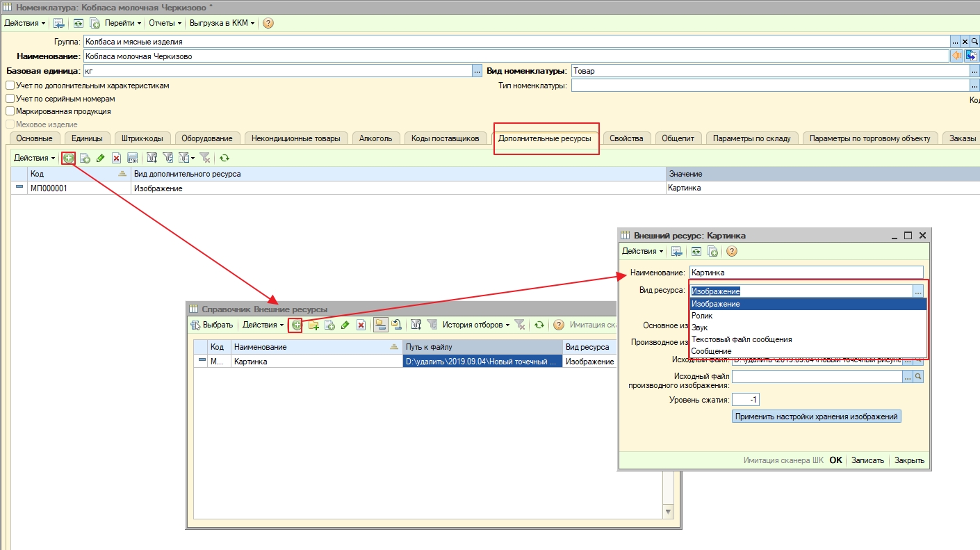The image size is (980, 550).
Task: Tick the Учет по серийным номерам checkbox
Action: coord(10,99)
